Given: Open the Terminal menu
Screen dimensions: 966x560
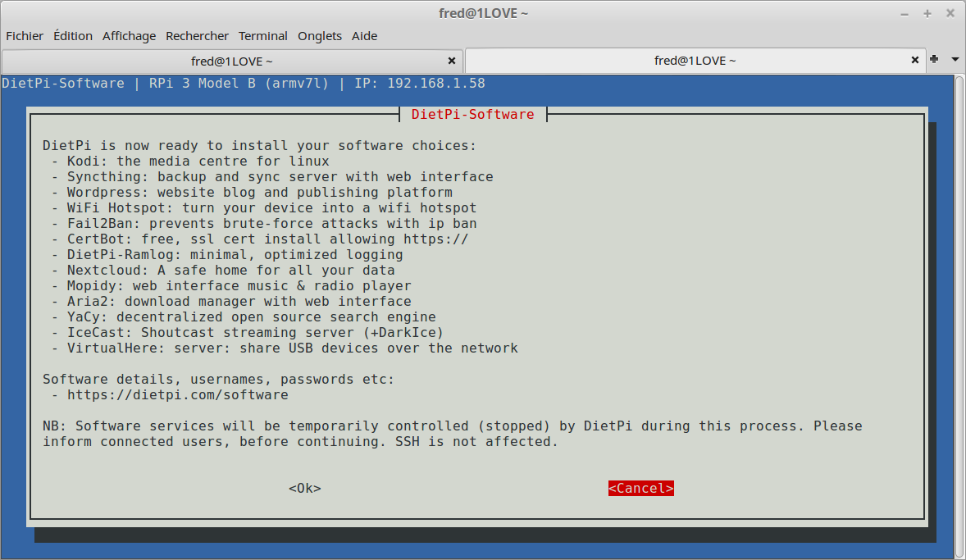Looking at the screenshot, I should pyautogui.click(x=263, y=36).
